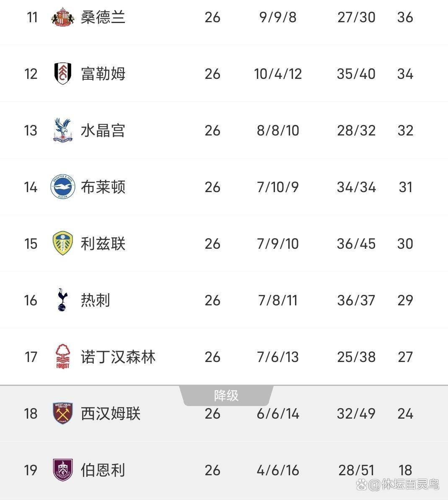The height and width of the screenshot is (500, 448).
Task: Click the Sunderland club crest
Action: (63, 17)
